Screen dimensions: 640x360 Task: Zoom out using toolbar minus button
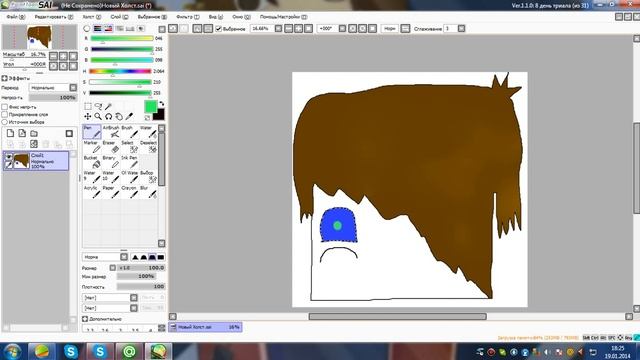pos(289,29)
